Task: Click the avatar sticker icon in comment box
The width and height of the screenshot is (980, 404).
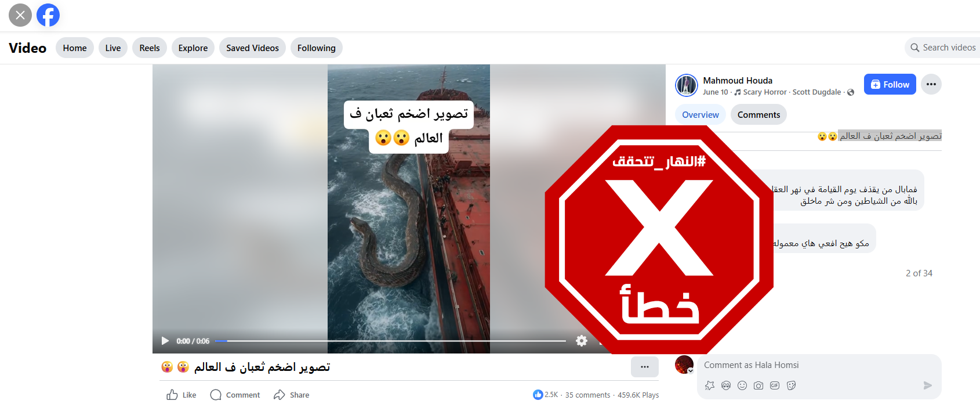Action: pos(726,385)
